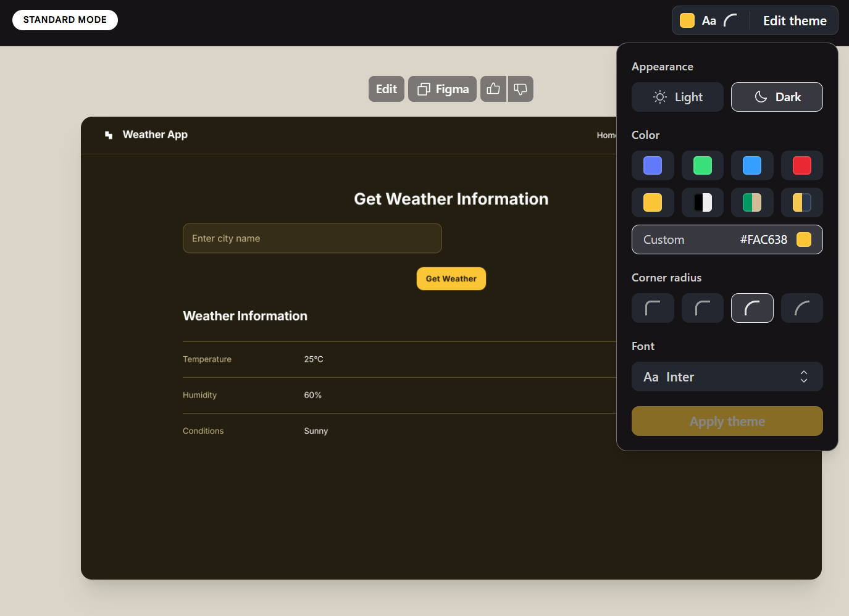Choose the sharpest corner radius option

(653, 308)
